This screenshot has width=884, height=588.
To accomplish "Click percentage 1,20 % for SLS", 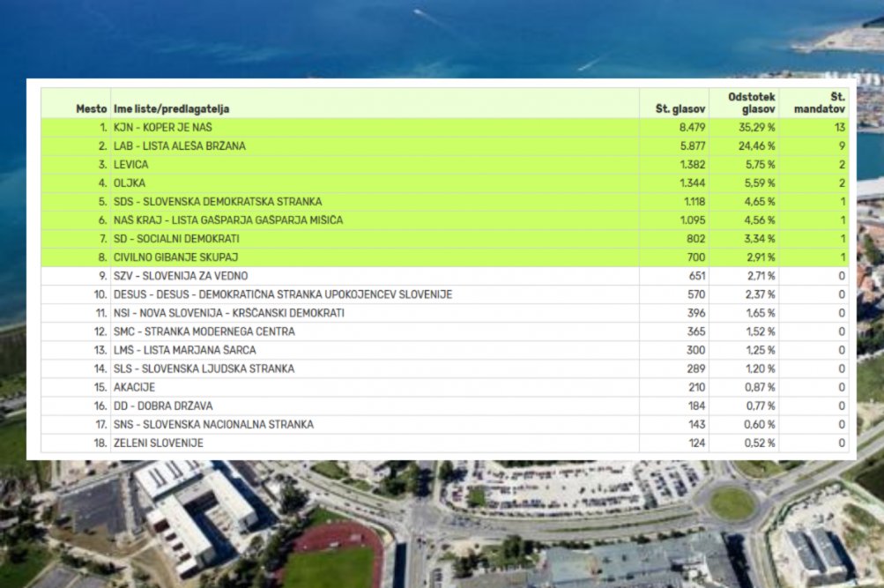I will [761, 369].
